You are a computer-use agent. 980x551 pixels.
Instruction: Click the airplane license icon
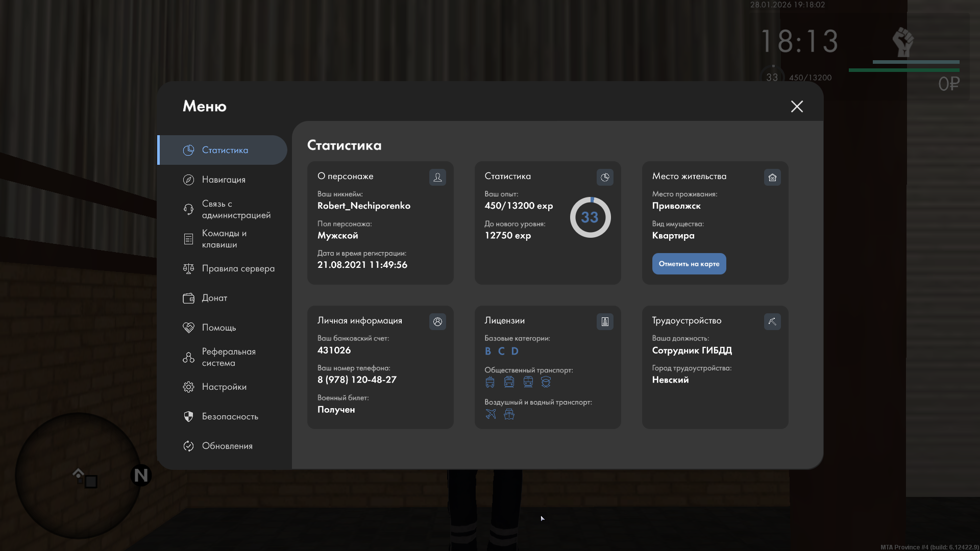point(491,414)
